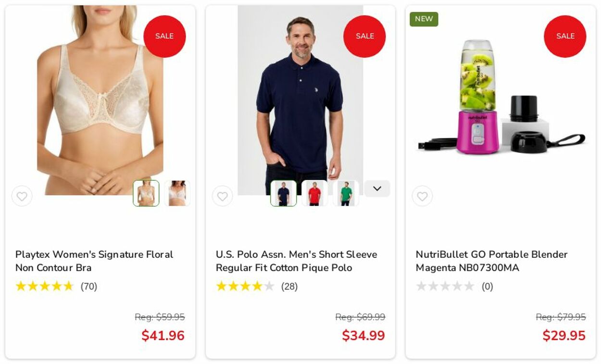
Task: Click SALE badge on polo shirt
Action: pyautogui.click(x=364, y=37)
